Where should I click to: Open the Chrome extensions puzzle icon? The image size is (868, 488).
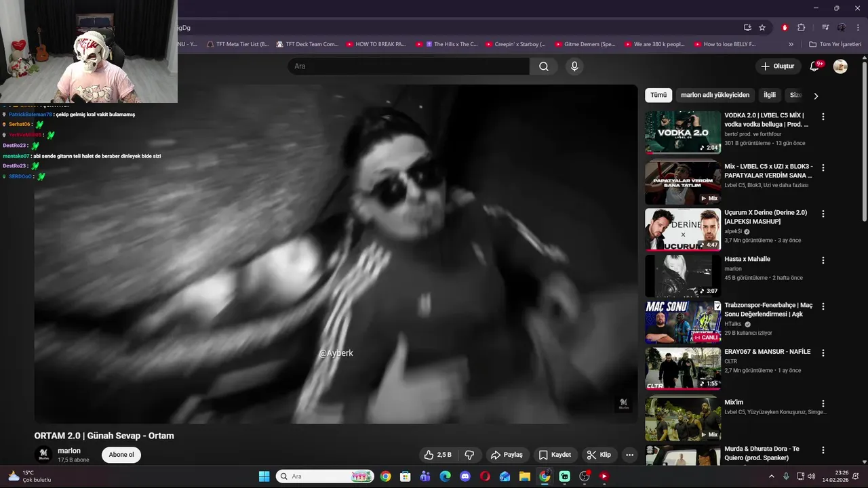coord(801,28)
